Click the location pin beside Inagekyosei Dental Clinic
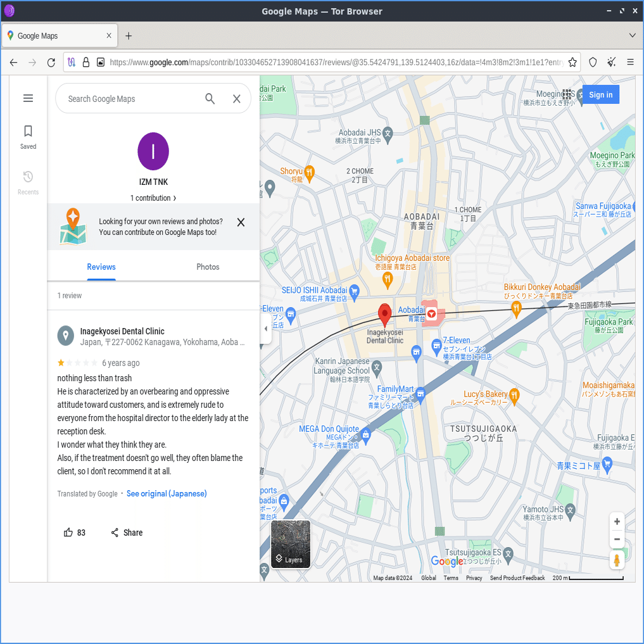This screenshot has width=644, height=644. pyautogui.click(x=65, y=336)
